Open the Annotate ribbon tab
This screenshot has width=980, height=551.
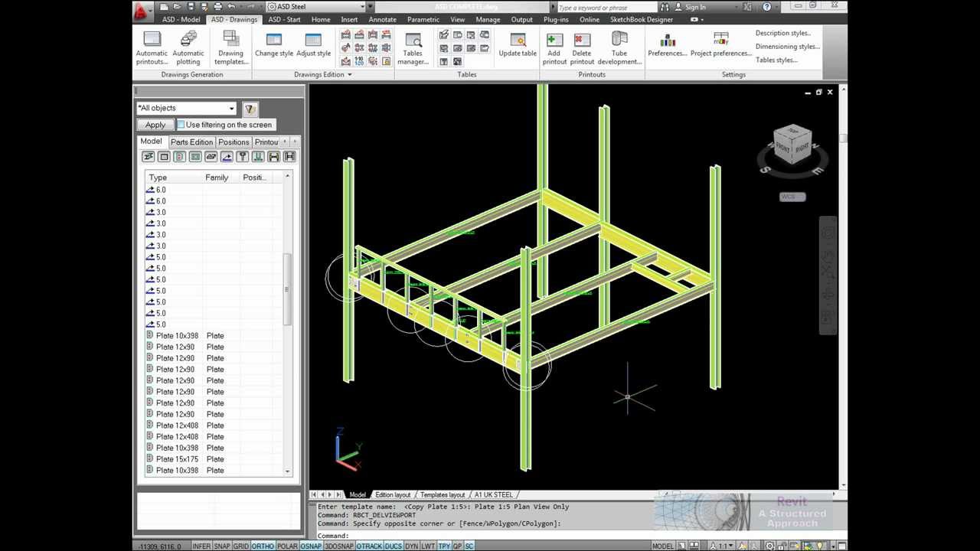[x=382, y=20]
